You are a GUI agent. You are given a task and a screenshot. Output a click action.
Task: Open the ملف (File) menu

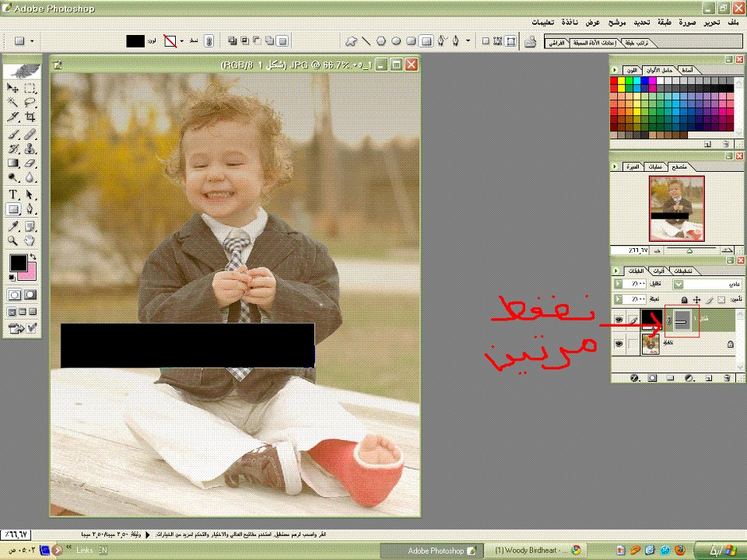732,23
